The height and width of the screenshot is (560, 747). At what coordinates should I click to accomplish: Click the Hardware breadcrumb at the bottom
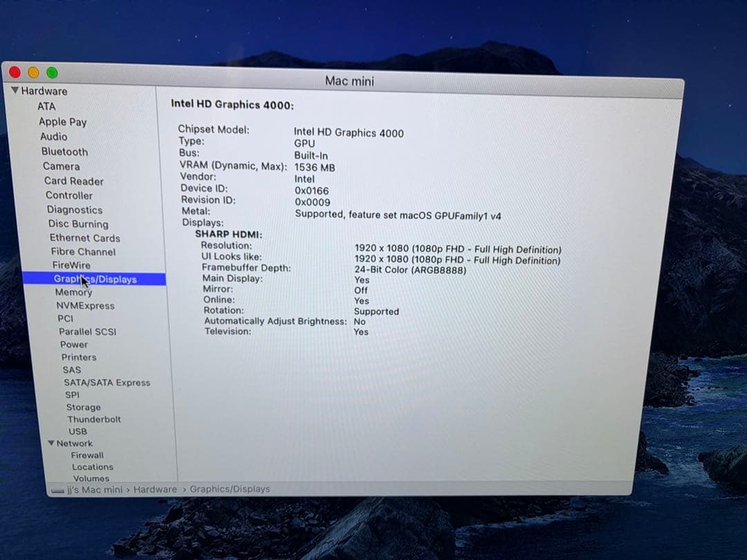(x=155, y=489)
